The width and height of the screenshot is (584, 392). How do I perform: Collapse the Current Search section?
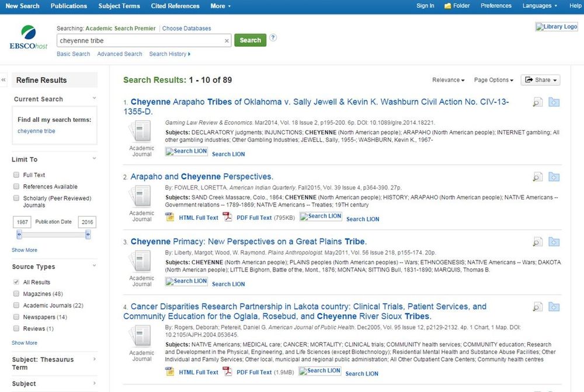tap(94, 98)
